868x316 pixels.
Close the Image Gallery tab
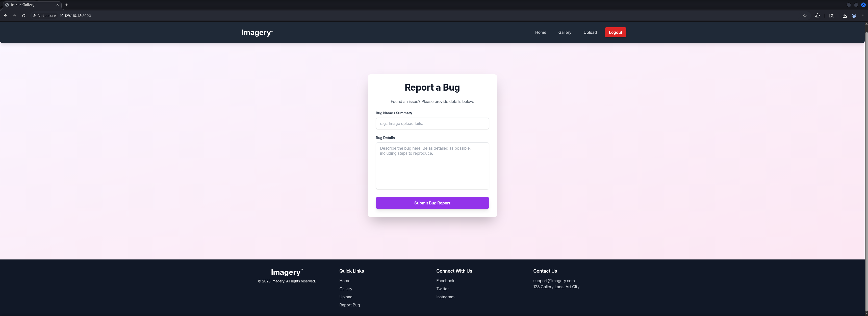tap(57, 5)
